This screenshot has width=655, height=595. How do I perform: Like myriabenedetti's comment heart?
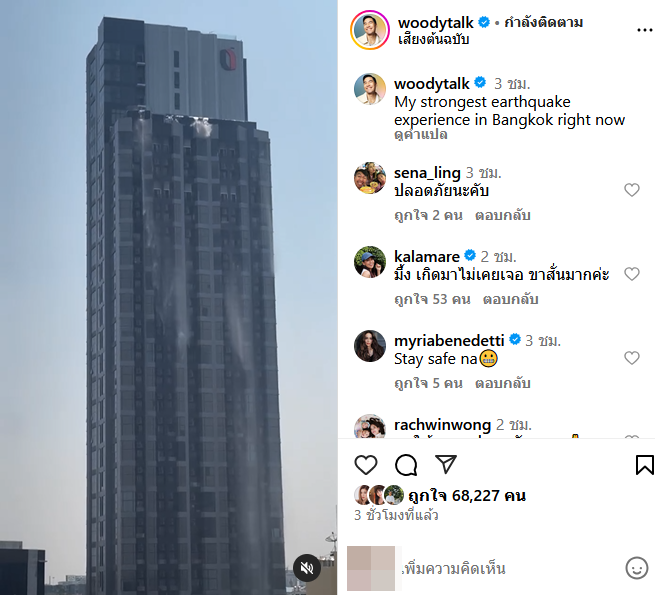(x=632, y=358)
